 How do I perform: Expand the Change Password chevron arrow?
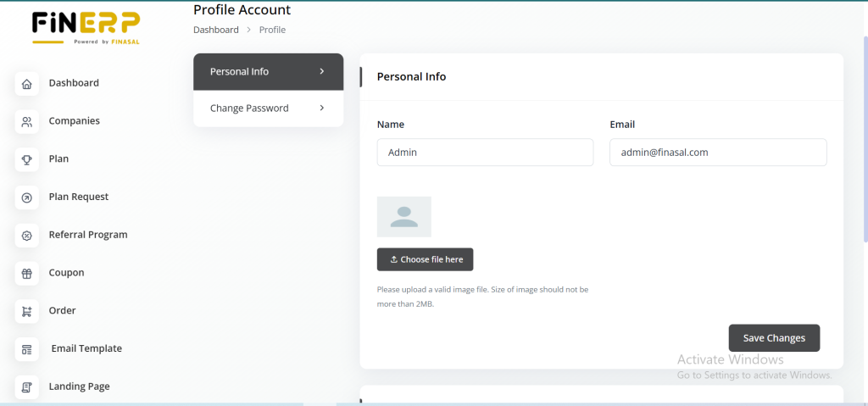click(322, 108)
